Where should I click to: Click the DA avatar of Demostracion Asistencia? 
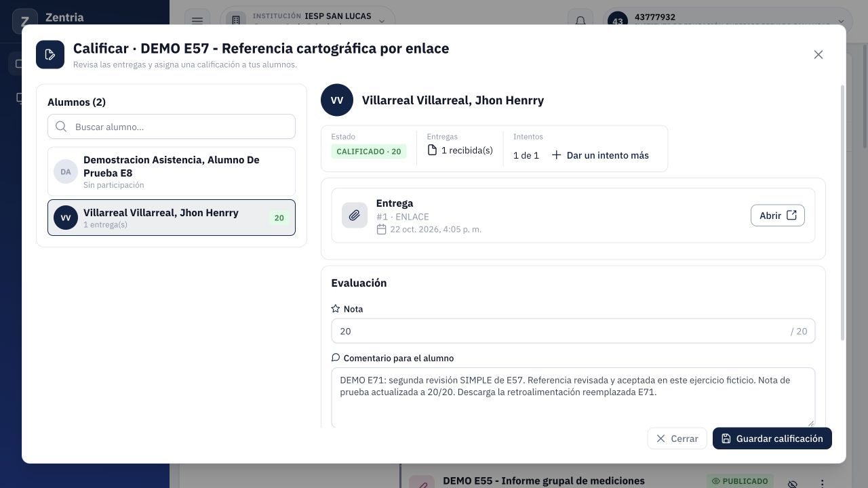(x=66, y=171)
